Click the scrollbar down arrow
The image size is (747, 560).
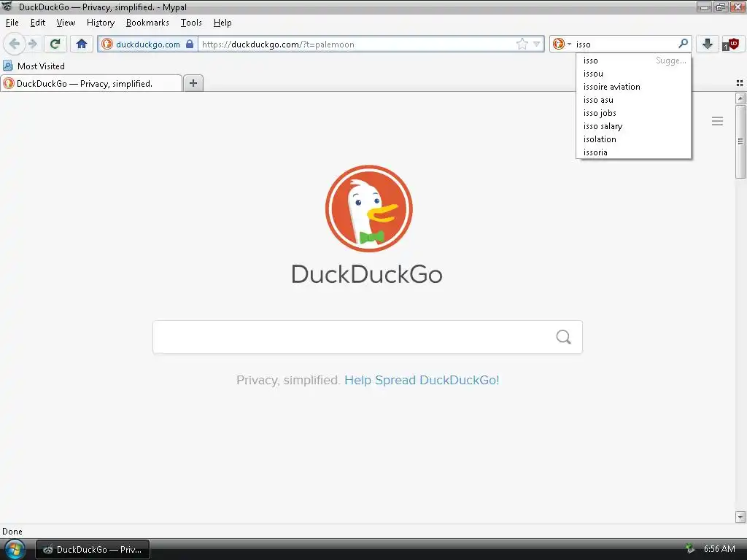click(740, 517)
